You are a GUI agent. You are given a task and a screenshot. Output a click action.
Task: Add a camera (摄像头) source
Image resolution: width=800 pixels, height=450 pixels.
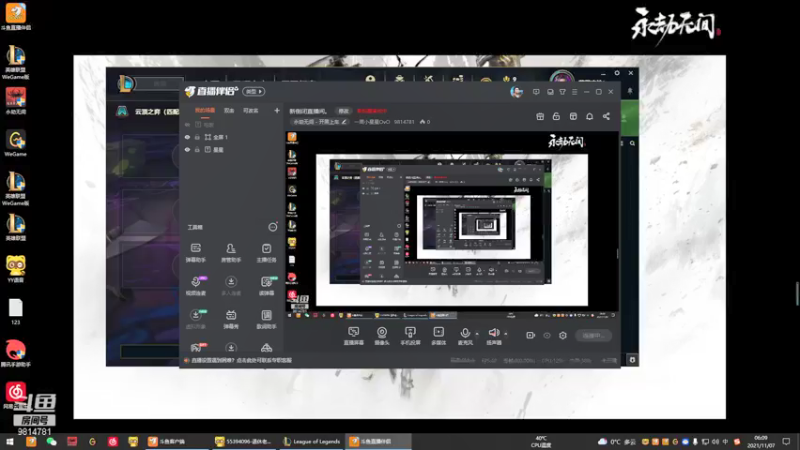click(x=382, y=336)
